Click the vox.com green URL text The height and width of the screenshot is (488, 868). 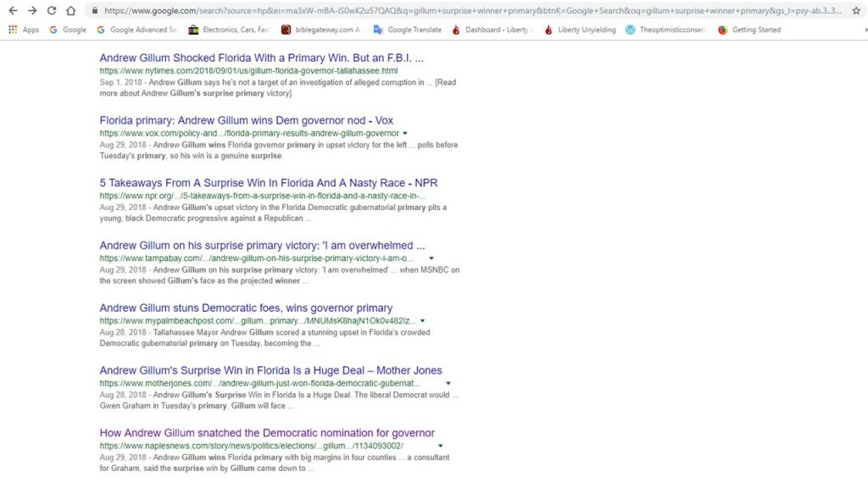pyautogui.click(x=249, y=133)
